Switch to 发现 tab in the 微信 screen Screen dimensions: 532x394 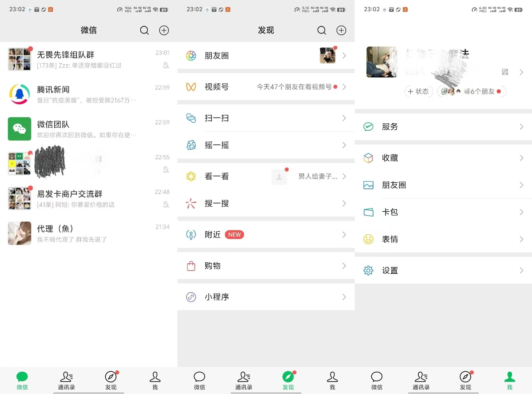(111, 381)
